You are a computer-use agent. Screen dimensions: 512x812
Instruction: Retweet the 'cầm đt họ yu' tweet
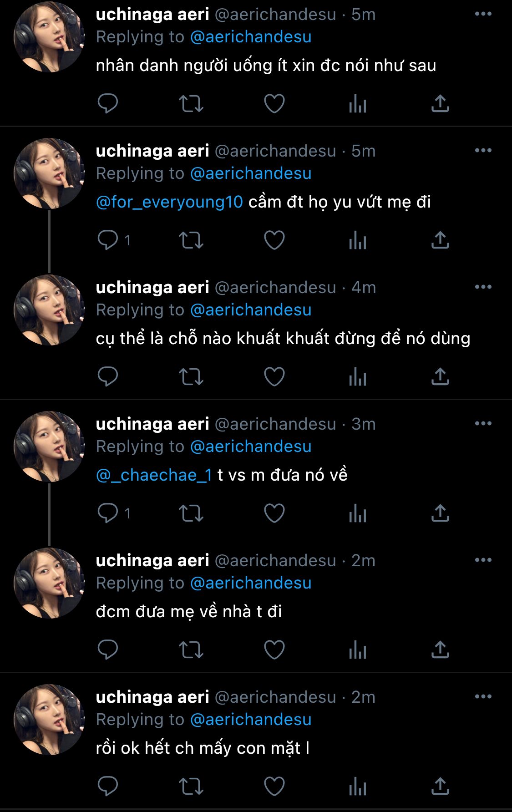(x=191, y=240)
